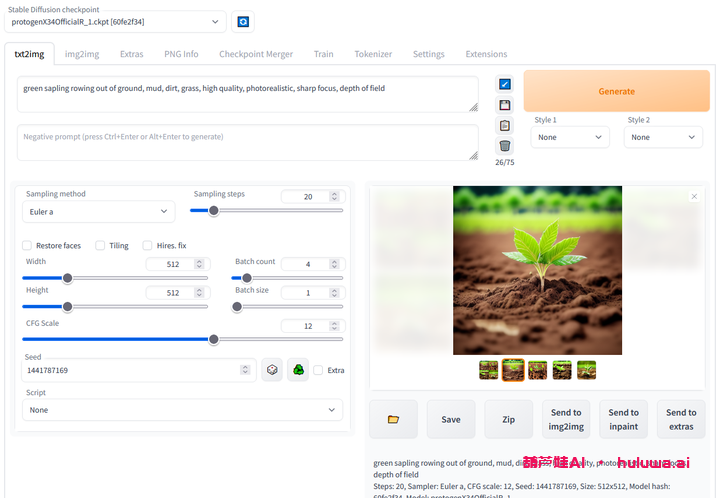Open output folder with folder icon

point(393,419)
